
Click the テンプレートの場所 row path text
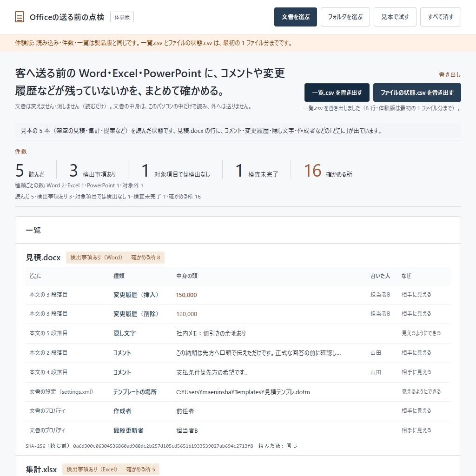point(243,392)
